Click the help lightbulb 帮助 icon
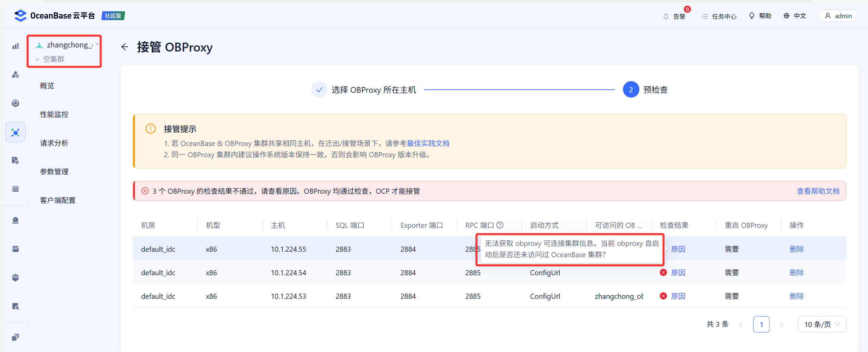Image resolution: width=868 pixels, height=352 pixels. 751,16
